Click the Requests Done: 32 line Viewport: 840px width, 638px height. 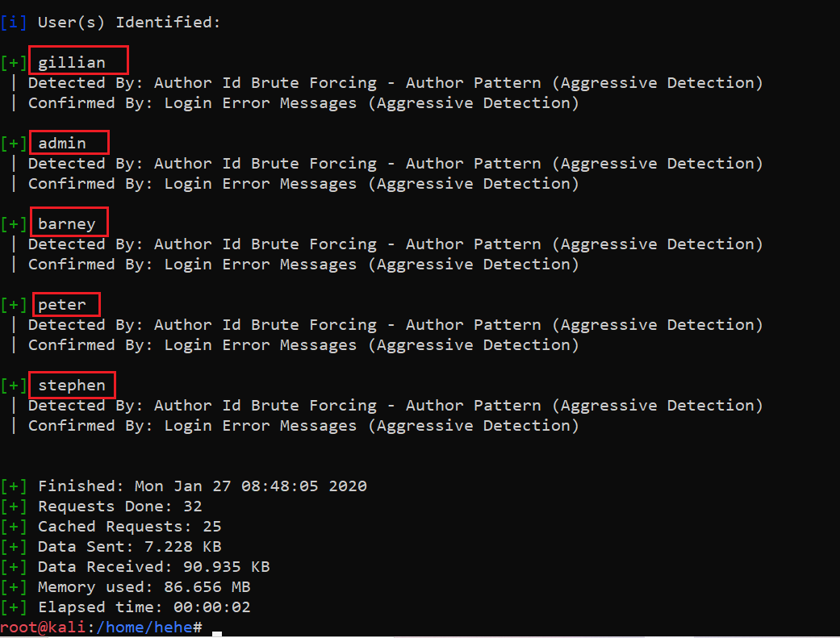[x=119, y=507]
